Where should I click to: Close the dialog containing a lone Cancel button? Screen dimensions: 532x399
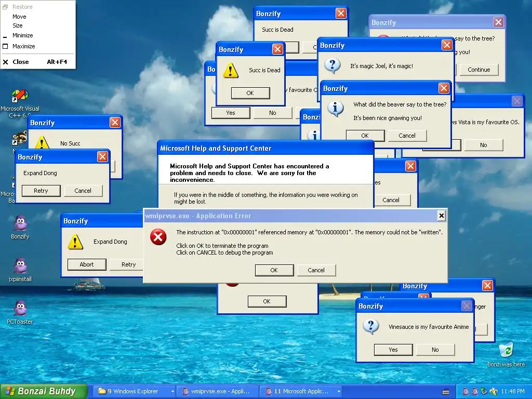pos(410,166)
